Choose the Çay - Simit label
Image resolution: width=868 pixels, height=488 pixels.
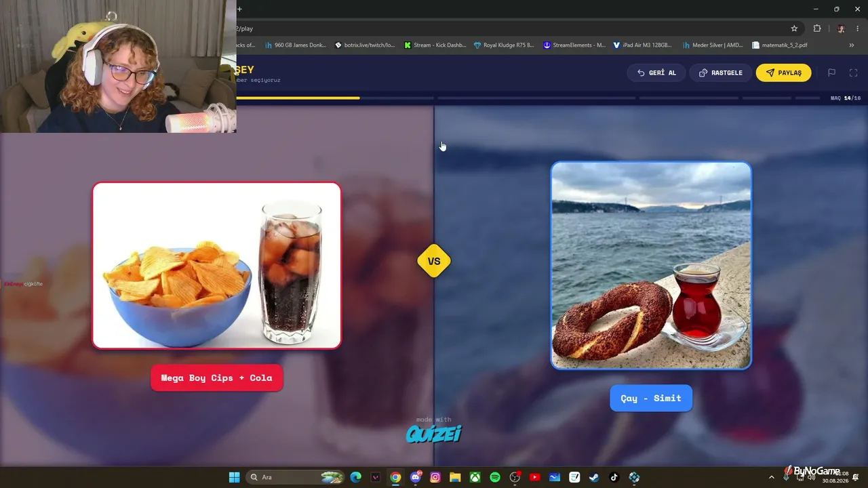(x=651, y=398)
